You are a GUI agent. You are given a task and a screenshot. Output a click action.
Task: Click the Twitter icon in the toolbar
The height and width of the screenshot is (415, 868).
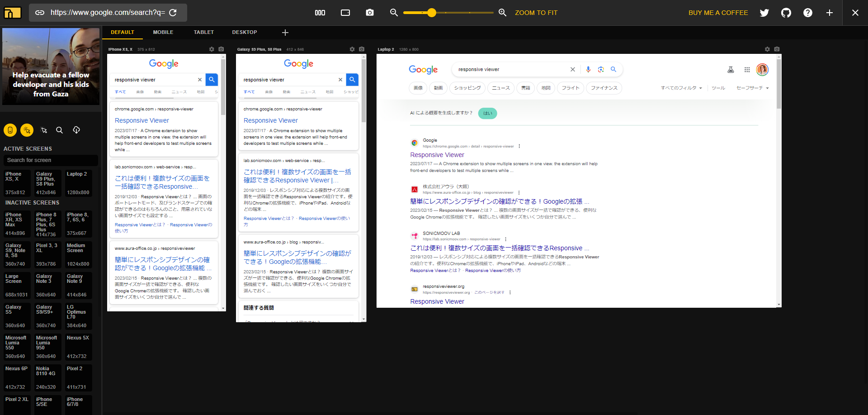[764, 13]
